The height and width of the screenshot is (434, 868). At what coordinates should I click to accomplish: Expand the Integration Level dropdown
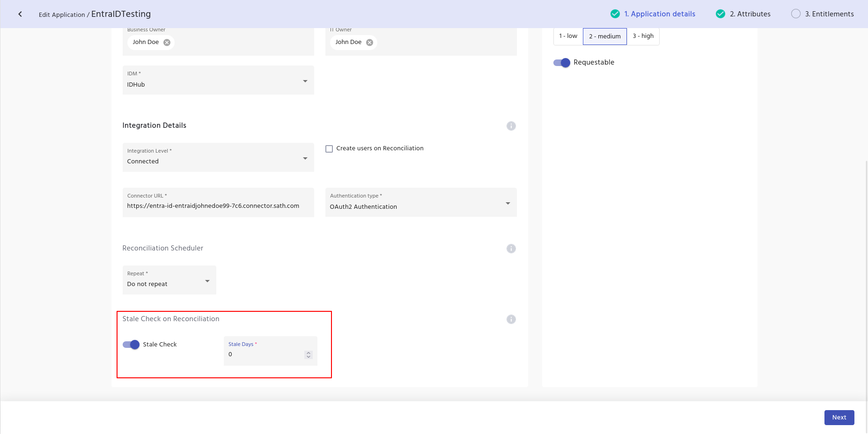[x=218, y=158]
